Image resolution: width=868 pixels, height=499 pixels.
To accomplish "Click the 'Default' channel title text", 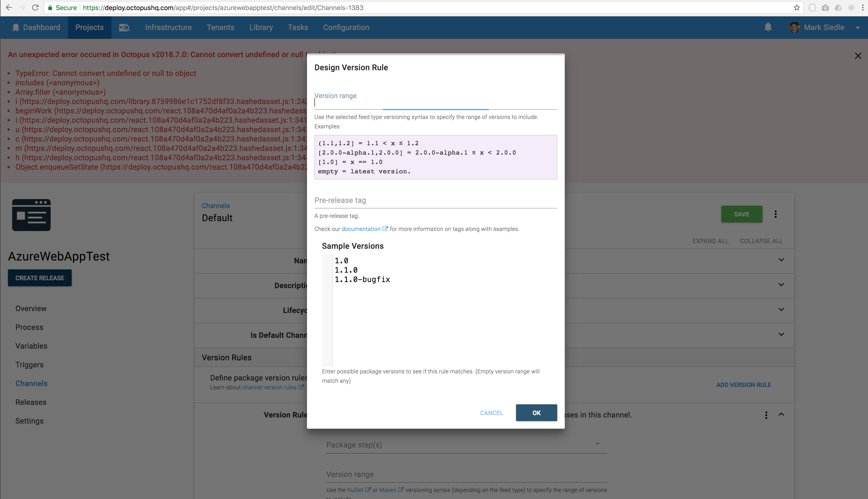I will tap(217, 218).
